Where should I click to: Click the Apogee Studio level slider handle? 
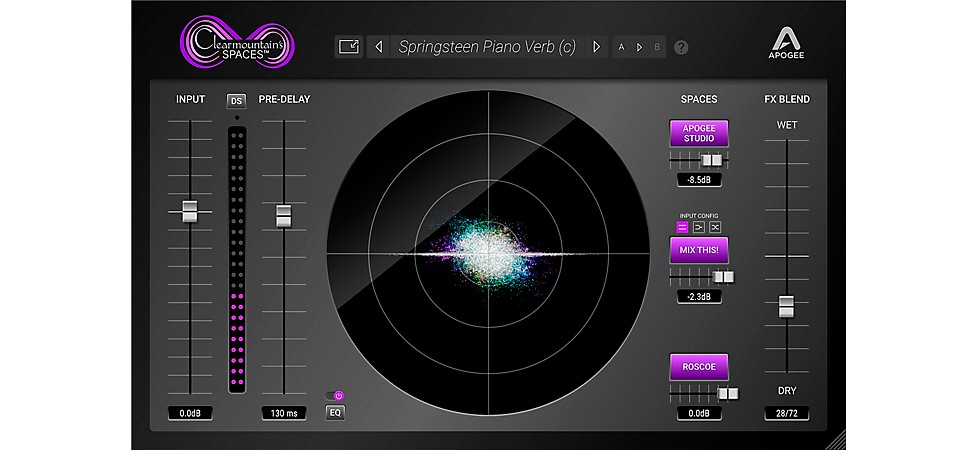712,160
